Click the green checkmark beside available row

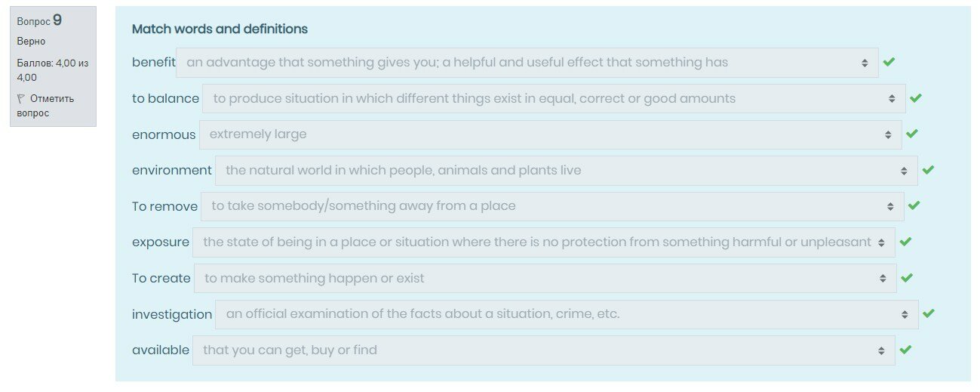(x=906, y=350)
